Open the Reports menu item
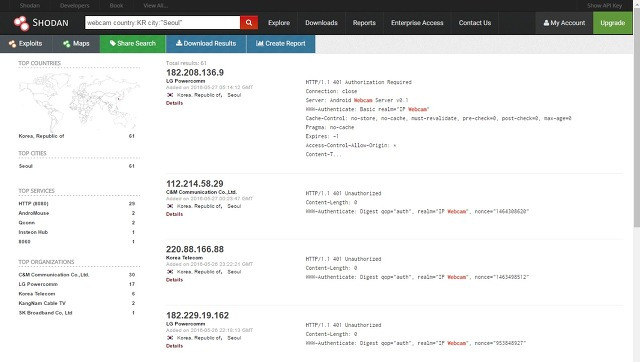 point(364,23)
